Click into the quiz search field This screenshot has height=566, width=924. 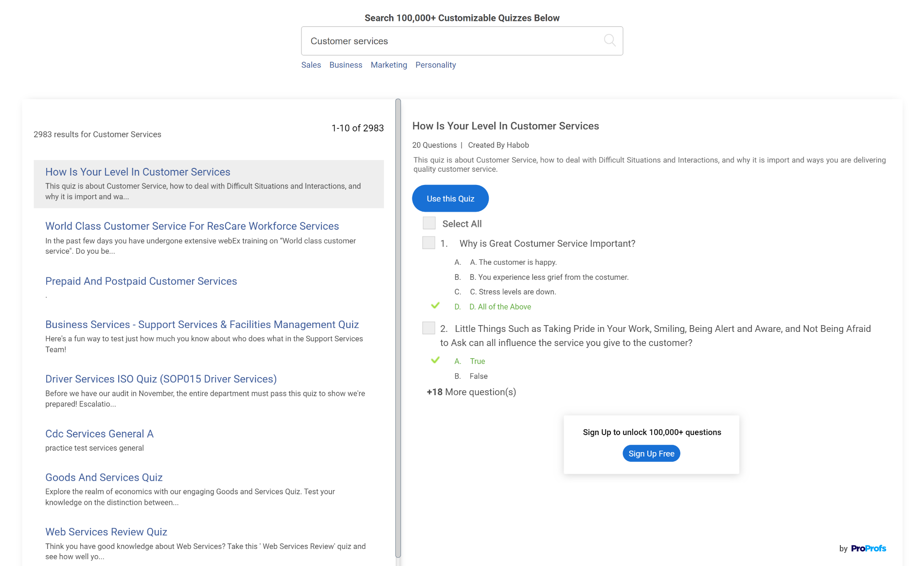452,41
